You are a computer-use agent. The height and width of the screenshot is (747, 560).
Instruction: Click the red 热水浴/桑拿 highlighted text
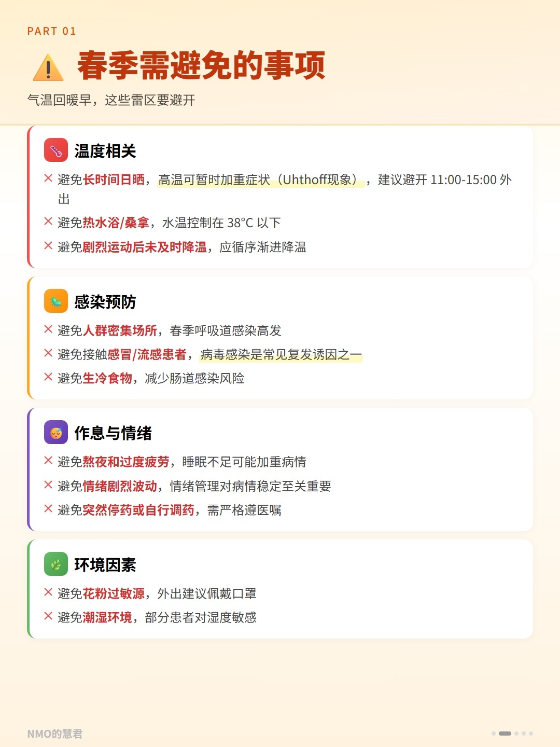(x=116, y=223)
